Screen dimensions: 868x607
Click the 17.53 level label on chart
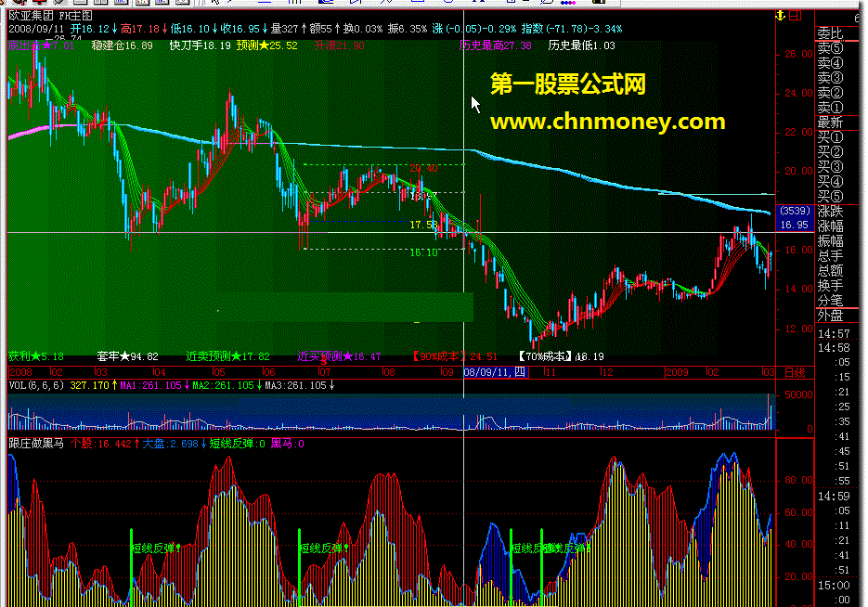tap(423, 225)
